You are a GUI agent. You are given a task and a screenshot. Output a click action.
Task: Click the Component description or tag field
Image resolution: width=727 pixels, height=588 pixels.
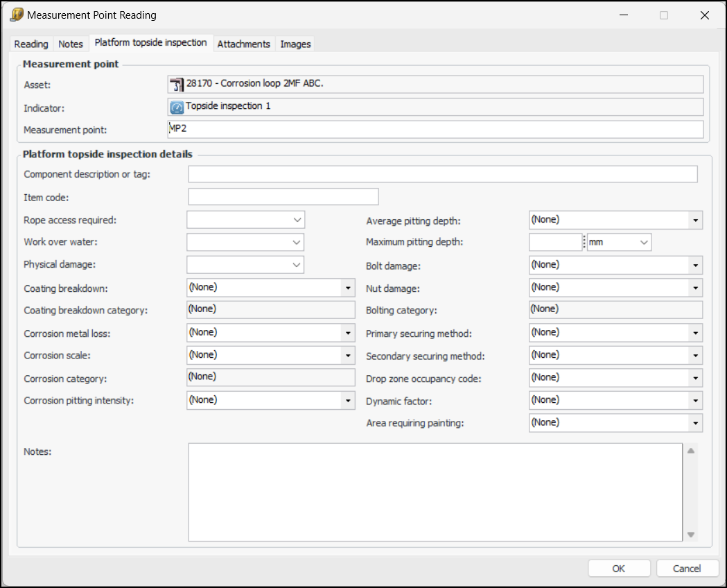(442, 174)
